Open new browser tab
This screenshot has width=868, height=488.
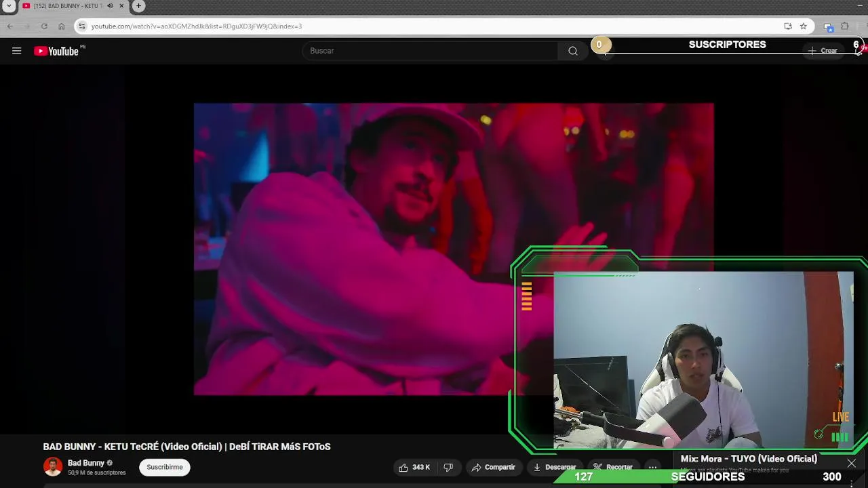tap(138, 6)
